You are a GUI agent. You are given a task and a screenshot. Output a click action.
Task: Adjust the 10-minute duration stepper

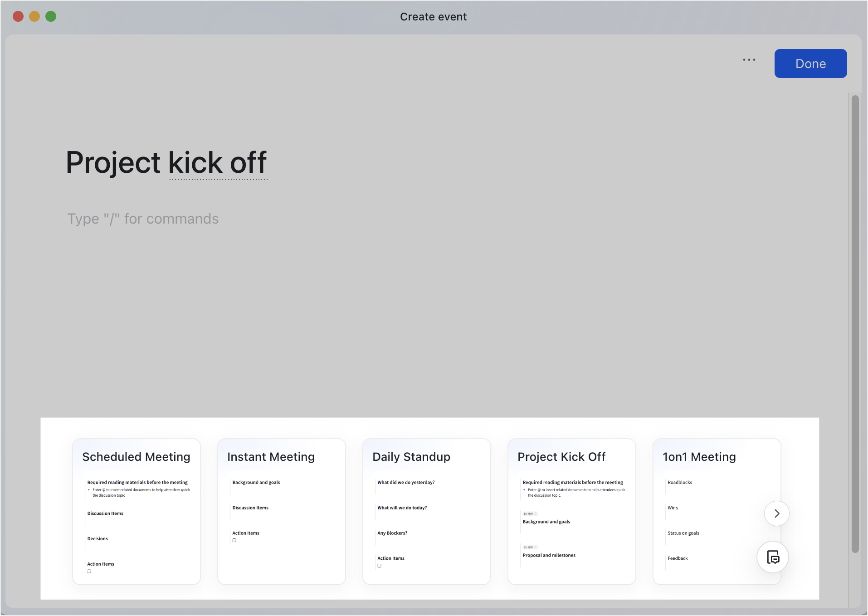[531, 513]
